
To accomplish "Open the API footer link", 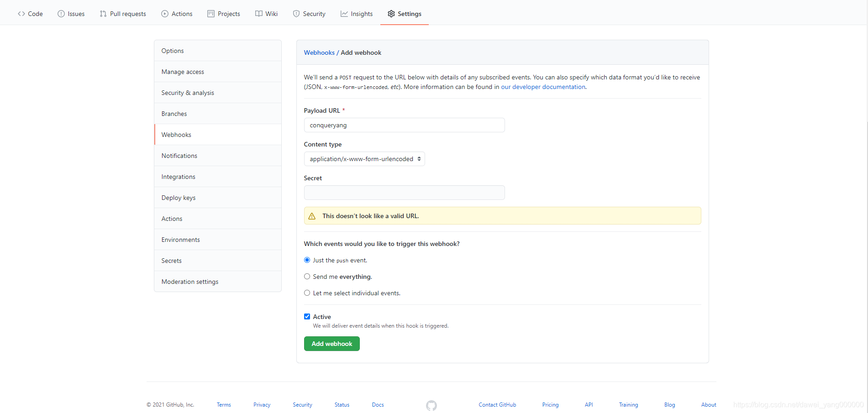I will [589, 405].
